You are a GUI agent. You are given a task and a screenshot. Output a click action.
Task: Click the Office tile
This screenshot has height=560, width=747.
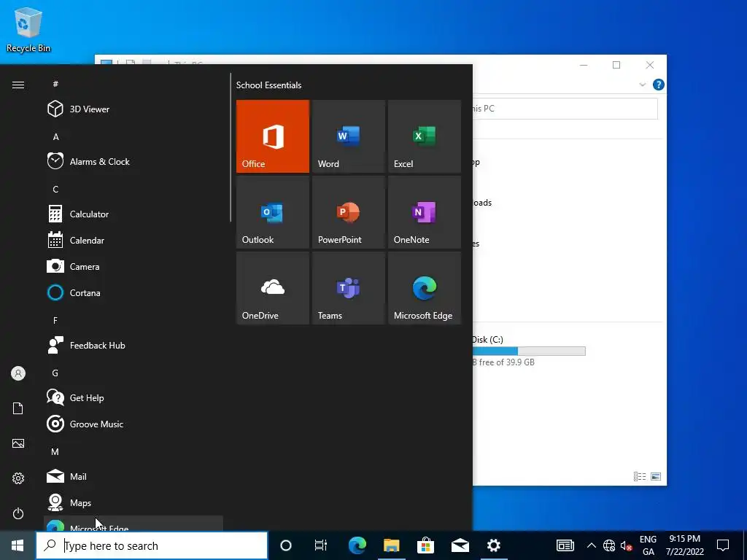pyautogui.click(x=273, y=136)
